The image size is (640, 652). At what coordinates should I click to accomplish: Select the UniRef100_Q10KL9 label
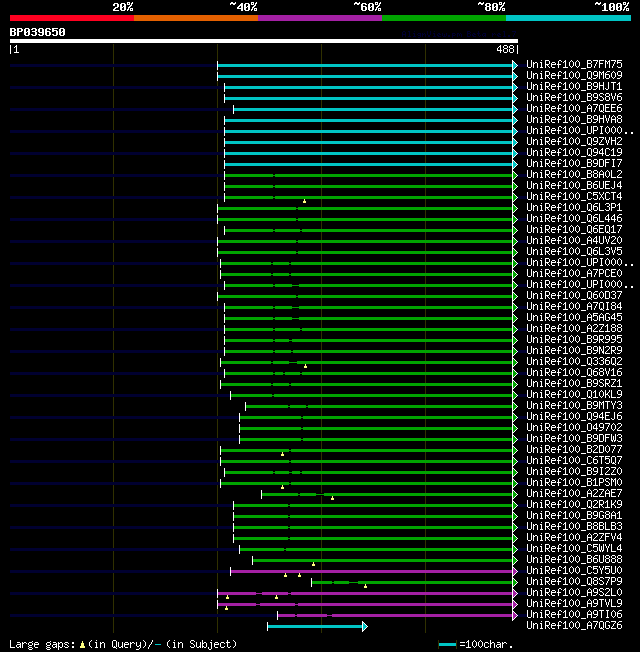click(574, 395)
